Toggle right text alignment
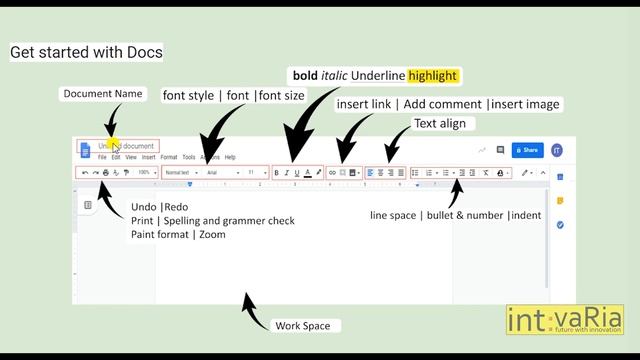The height and width of the screenshot is (360, 640). (x=391, y=173)
